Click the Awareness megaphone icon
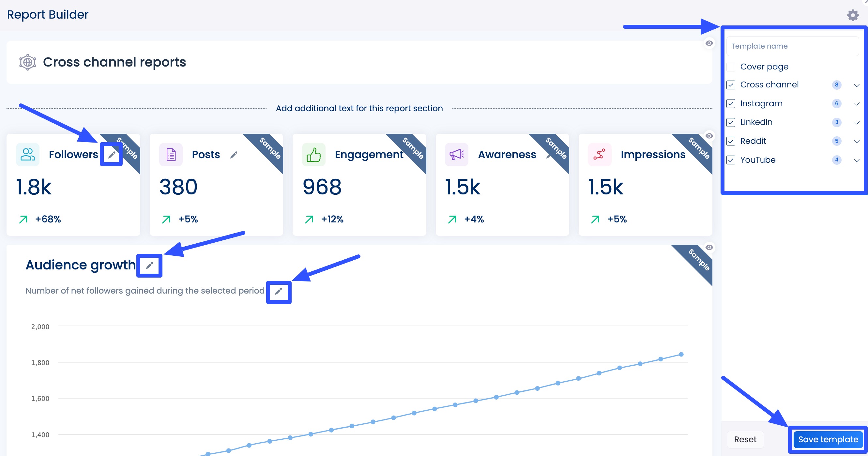The height and width of the screenshot is (456, 868). pyautogui.click(x=456, y=154)
